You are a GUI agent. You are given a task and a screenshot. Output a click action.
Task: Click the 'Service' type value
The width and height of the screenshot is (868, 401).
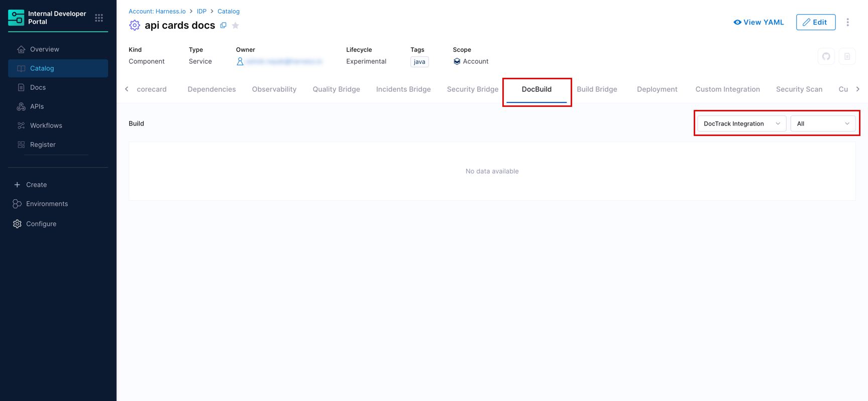[x=200, y=61]
